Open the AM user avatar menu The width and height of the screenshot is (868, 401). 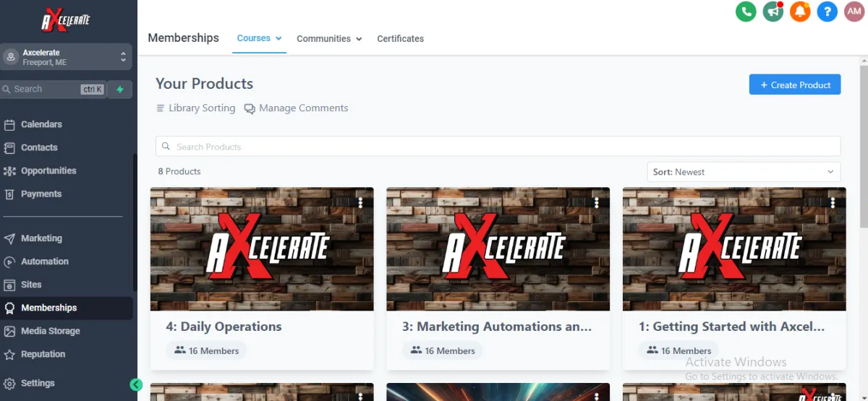854,12
